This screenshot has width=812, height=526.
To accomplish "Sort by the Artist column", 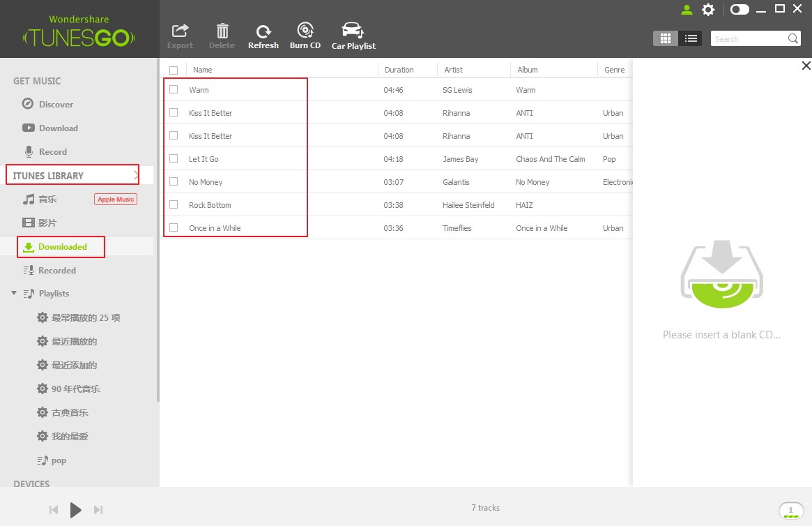I will point(453,70).
